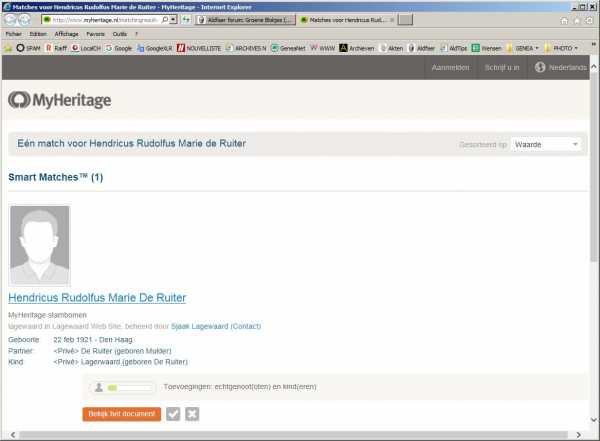Click the match quality progress bar
The image size is (600, 441).
(x=130, y=387)
